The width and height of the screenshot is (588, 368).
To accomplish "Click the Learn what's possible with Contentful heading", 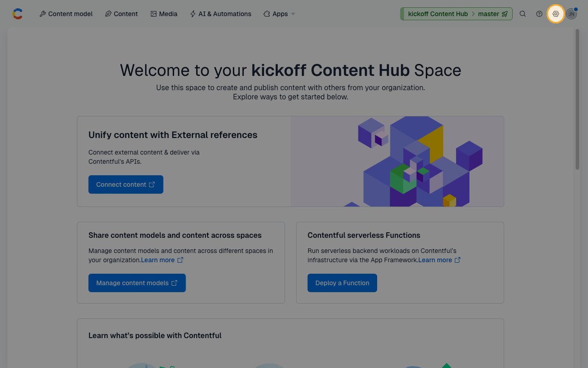I will tap(155, 335).
